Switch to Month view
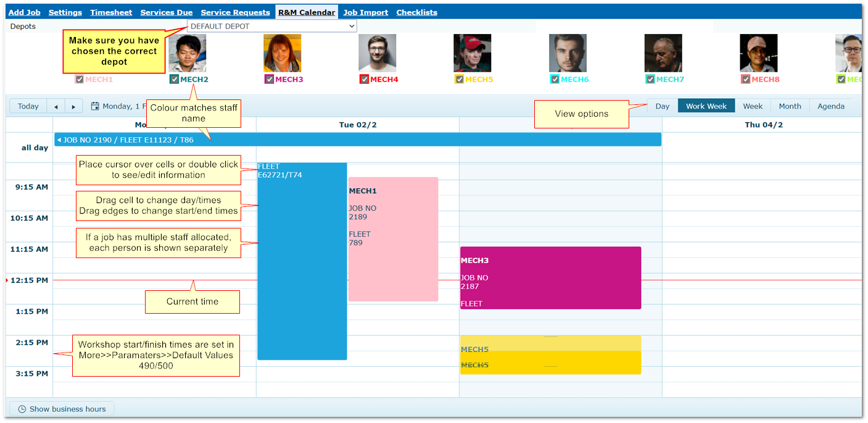 pos(790,106)
